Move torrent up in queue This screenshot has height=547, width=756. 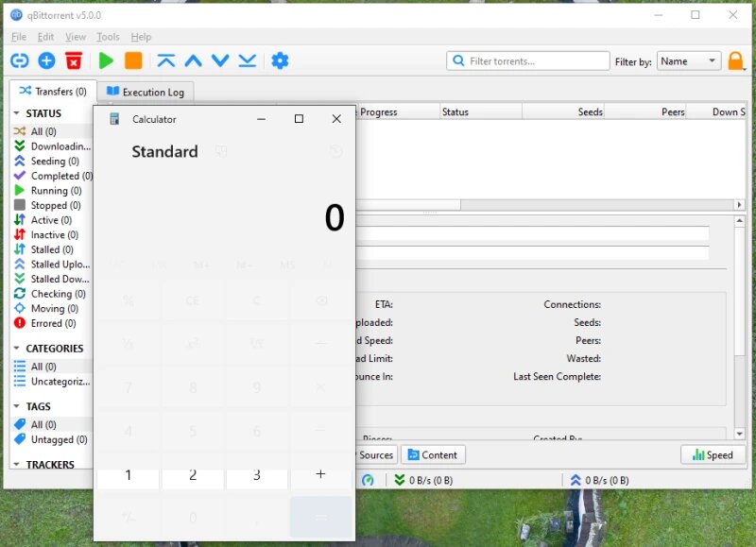pos(194,60)
